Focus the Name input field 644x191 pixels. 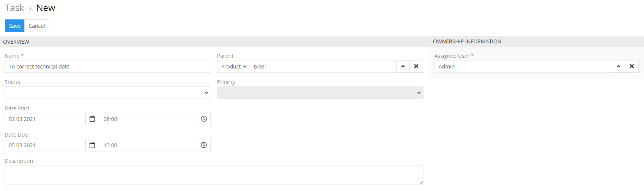click(x=108, y=67)
